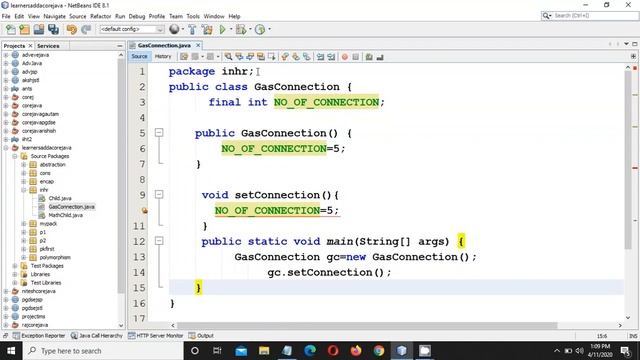Click the Stop Macro Recording square icon
The height and width of the screenshot is (360, 640).
tap(356, 57)
